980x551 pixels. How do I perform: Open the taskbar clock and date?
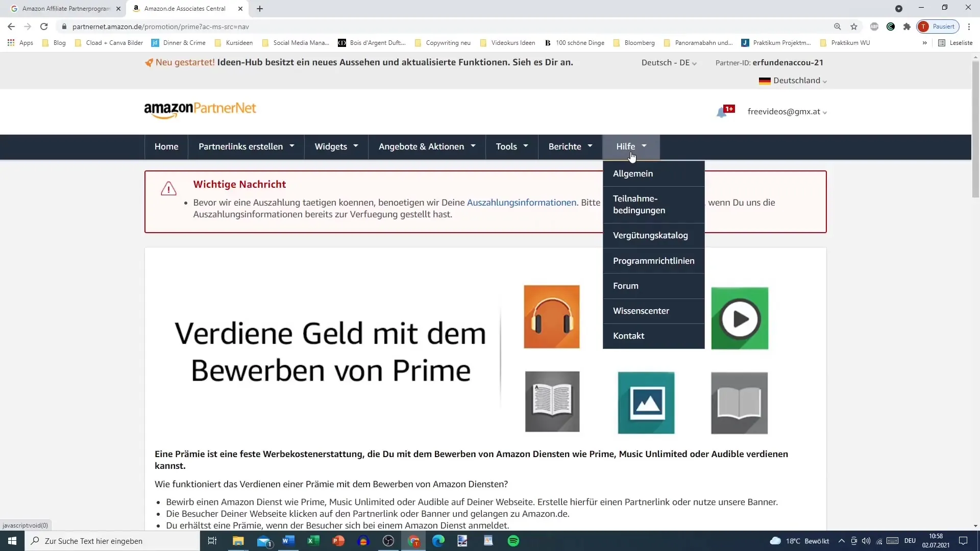tap(936, 541)
